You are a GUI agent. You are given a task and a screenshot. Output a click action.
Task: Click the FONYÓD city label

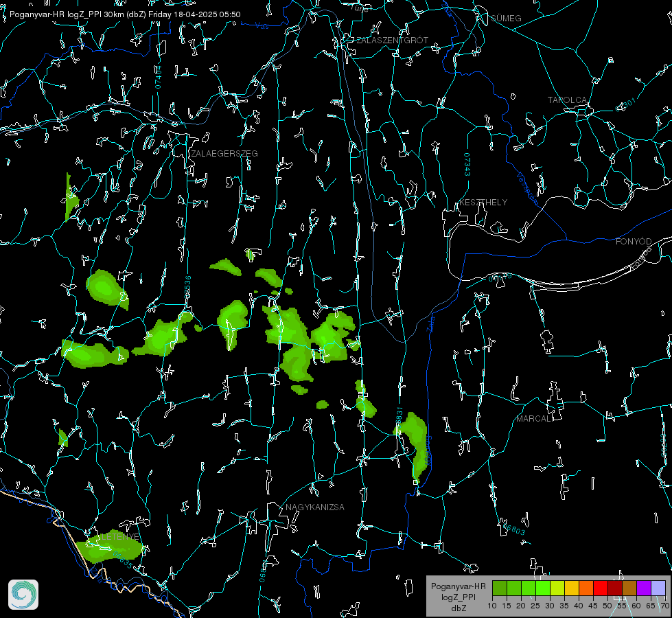pyautogui.click(x=634, y=242)
